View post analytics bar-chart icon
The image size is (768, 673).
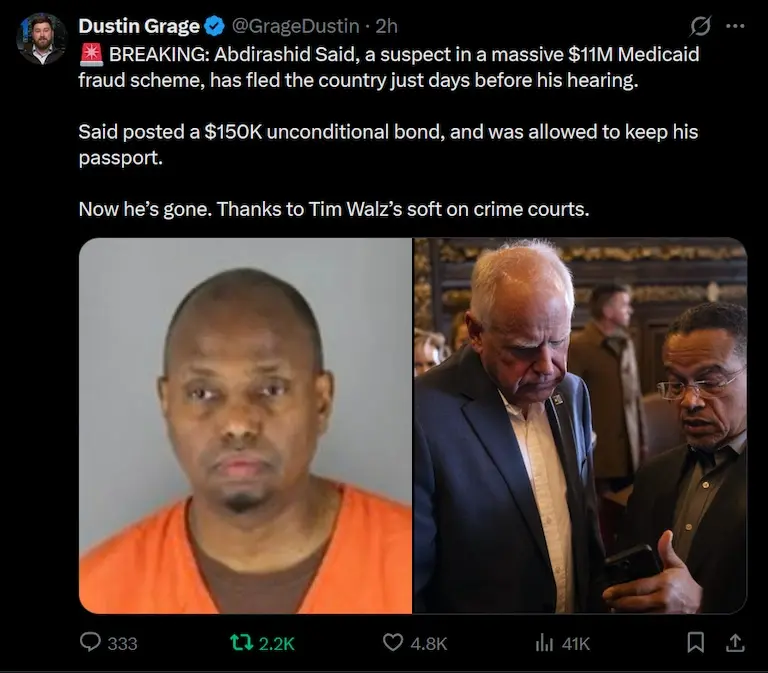544,643
